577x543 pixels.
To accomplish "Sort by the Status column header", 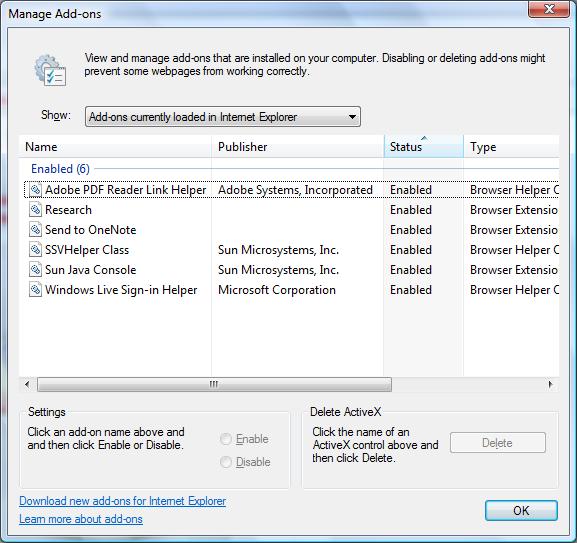I will tap(423, 146).
